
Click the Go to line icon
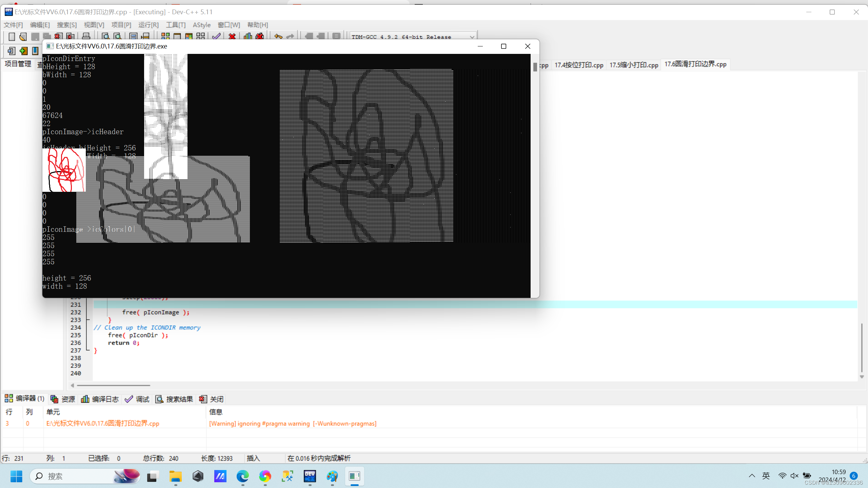[x=145, y=36]
